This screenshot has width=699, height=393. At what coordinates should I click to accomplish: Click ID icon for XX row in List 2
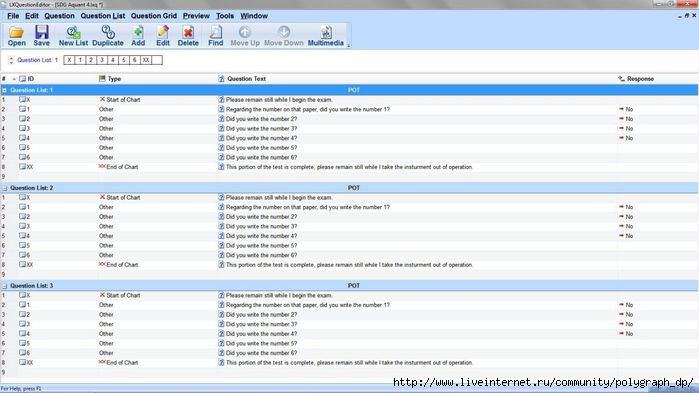[x=22, y=265]
